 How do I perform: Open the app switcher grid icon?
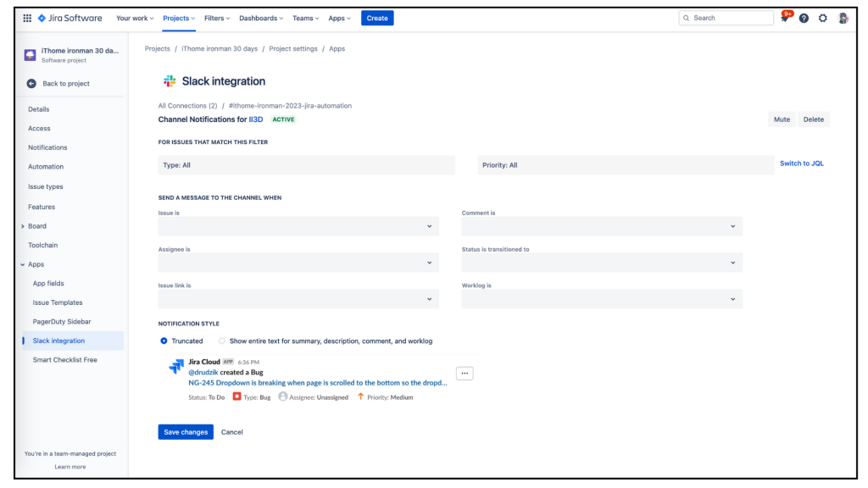(27, 19)
